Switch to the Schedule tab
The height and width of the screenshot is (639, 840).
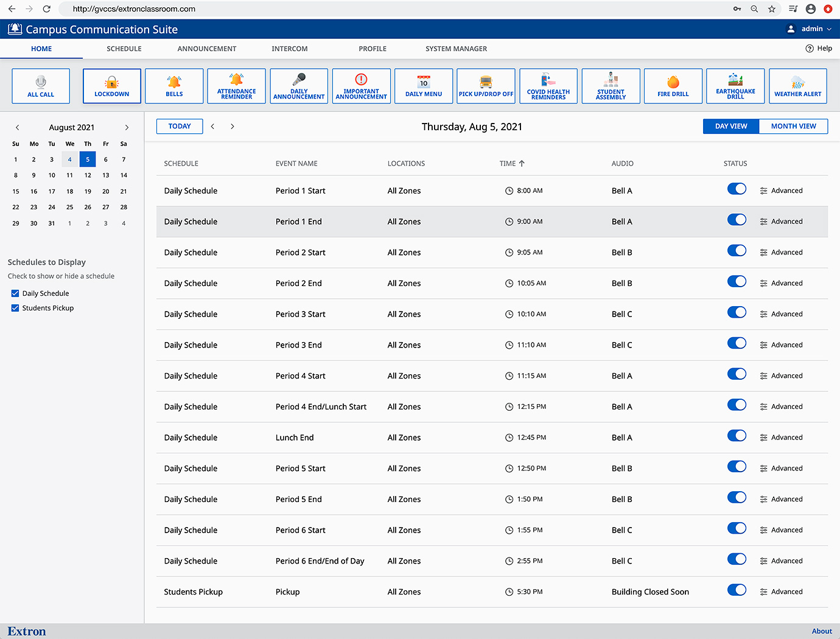[124, 49]
